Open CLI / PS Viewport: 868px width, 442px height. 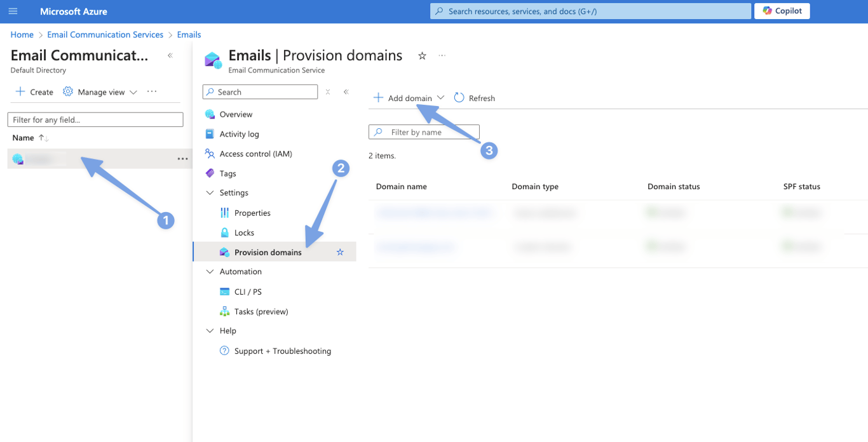pyautogui.click(x=248, y=291)
